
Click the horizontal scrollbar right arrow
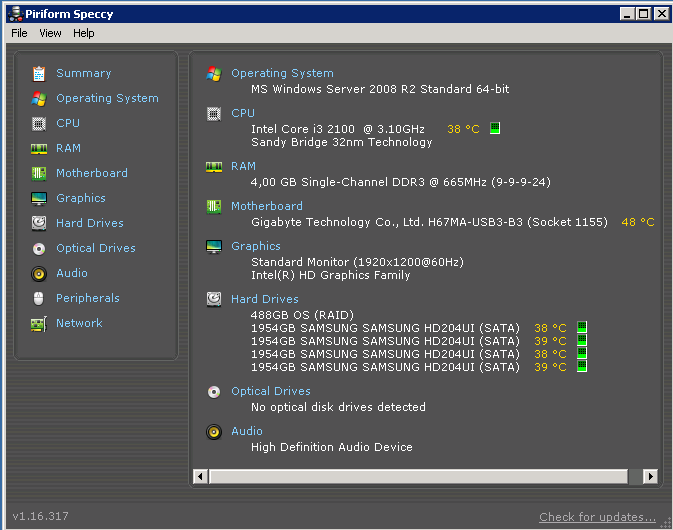pos(650,477)
